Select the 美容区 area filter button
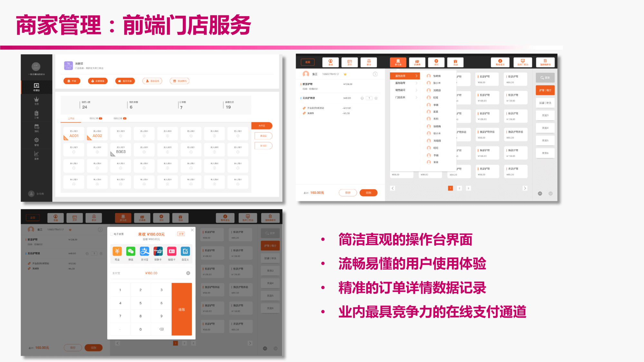The image size is (644, 362). [263, 136]
